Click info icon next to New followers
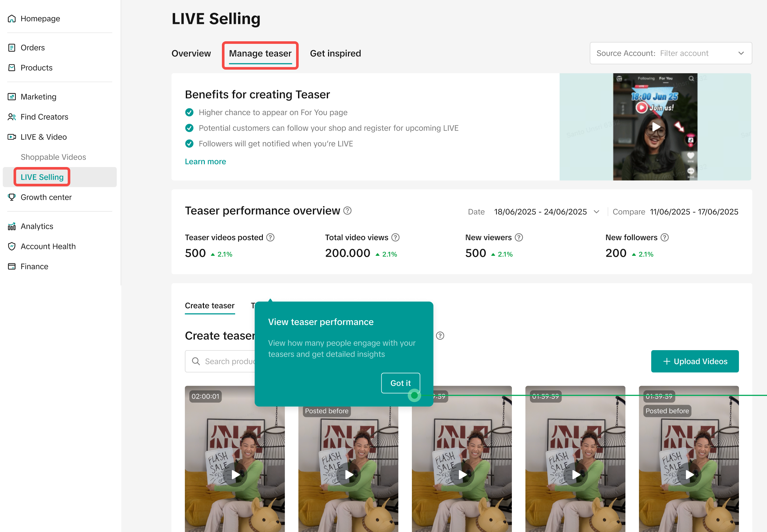Image resolution: width=767 pixels, height=532 pixels. 665,237
